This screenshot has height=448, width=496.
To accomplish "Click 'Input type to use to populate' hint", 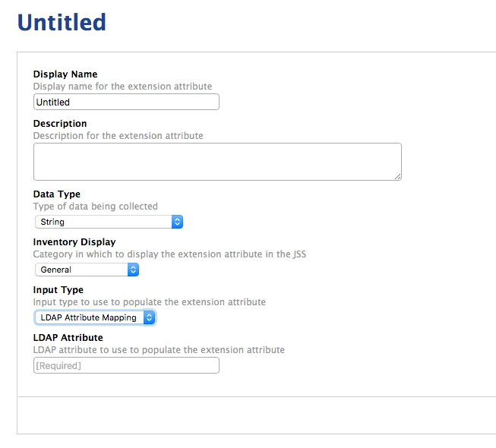I will point(150,302).
